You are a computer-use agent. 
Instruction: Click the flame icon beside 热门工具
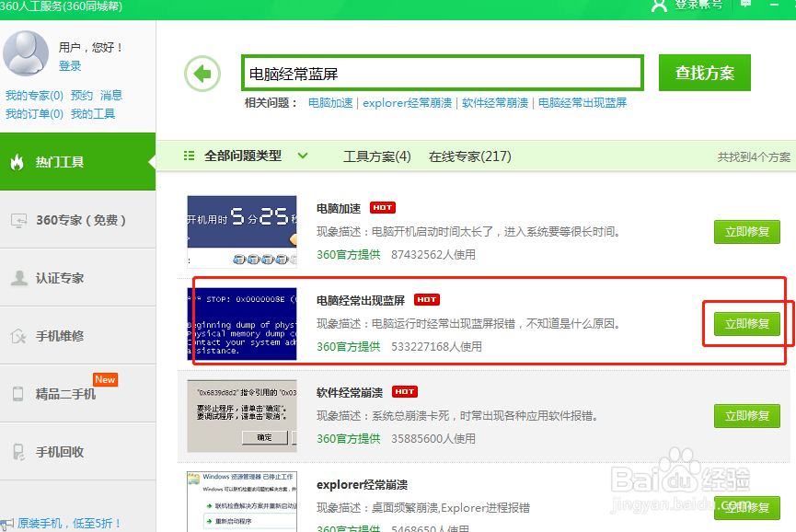click(17, 162)
